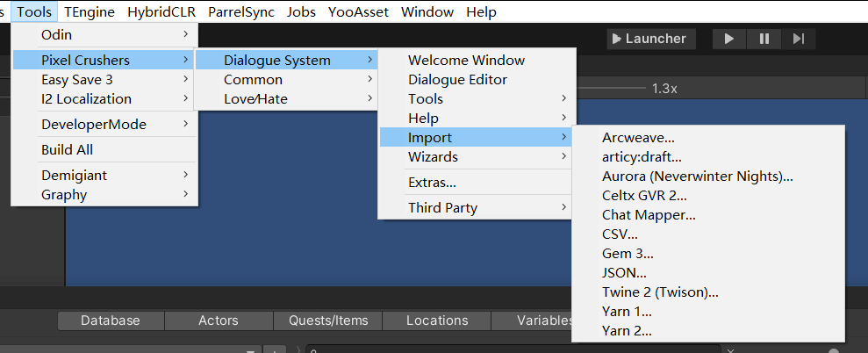Switch to the Locations tab
This screenshot has width=868, height=353.
pyautogui.click(x=437, y=321)
